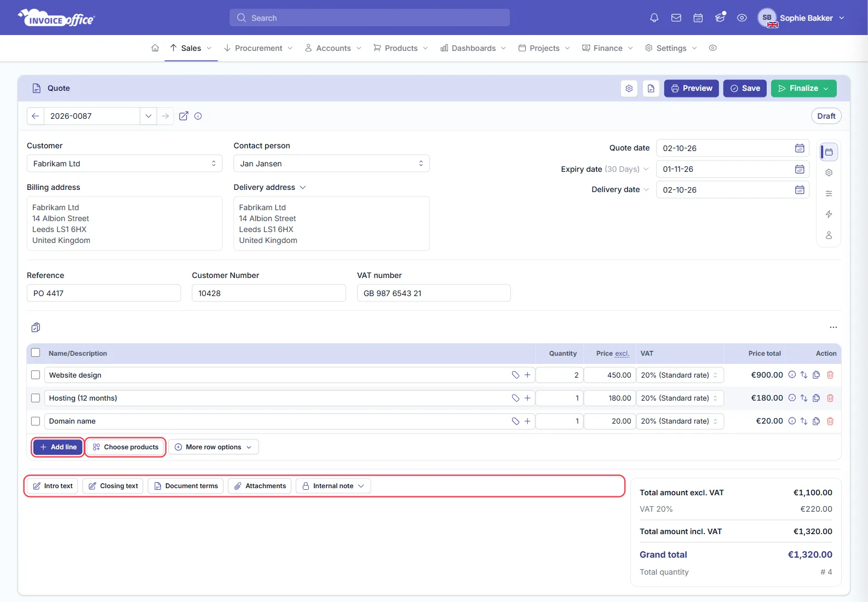Open Quote date calendar picker

pyautogui.click(x=800, y=148)
